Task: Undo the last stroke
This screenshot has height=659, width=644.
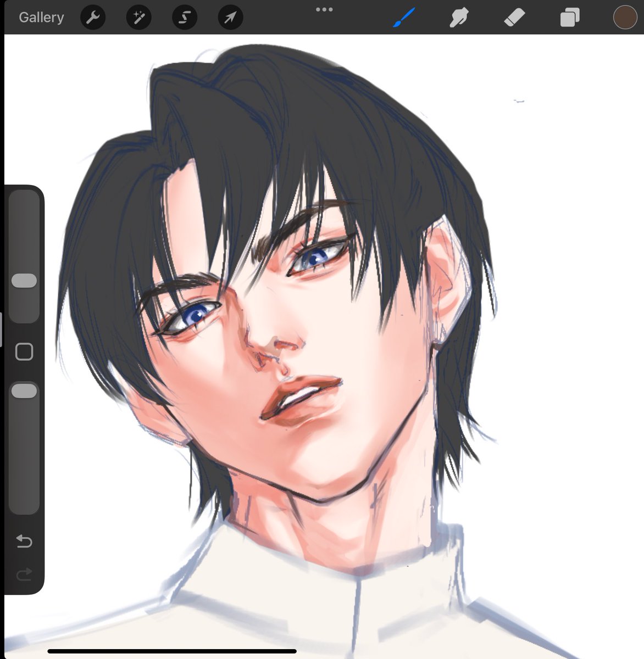Action: pyautogui.click(x=24, y=541)
